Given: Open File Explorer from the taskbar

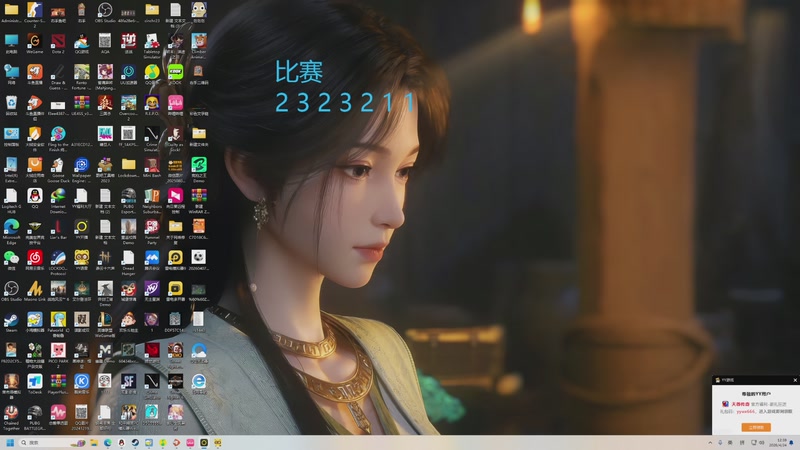Looking at the screenshot, I should click(x=94, y=442).
